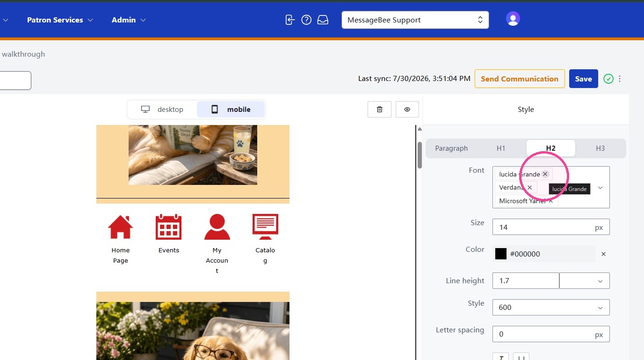Open the three-dot more options menu
644x360 pixels.
(620, 79)
